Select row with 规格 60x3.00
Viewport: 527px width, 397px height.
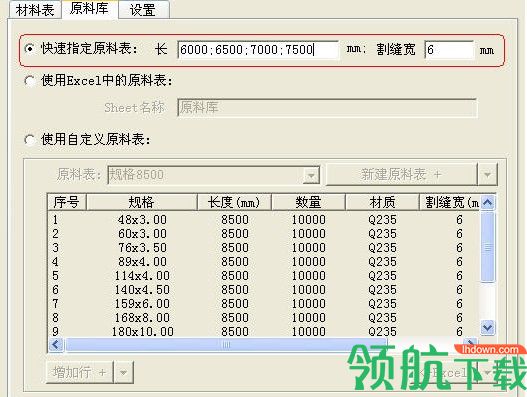click(264, 234)
